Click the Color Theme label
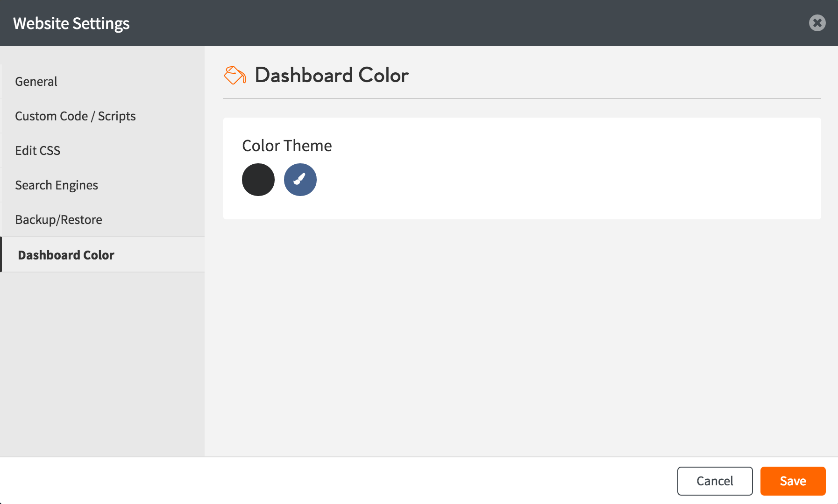 click(287, 146)
